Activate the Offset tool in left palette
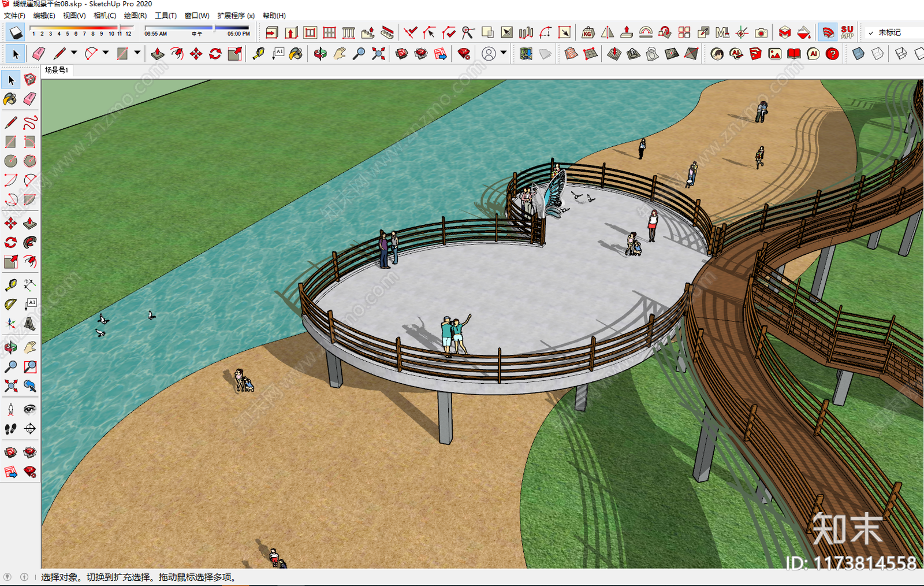924x586 pixels. click(30, 261)
